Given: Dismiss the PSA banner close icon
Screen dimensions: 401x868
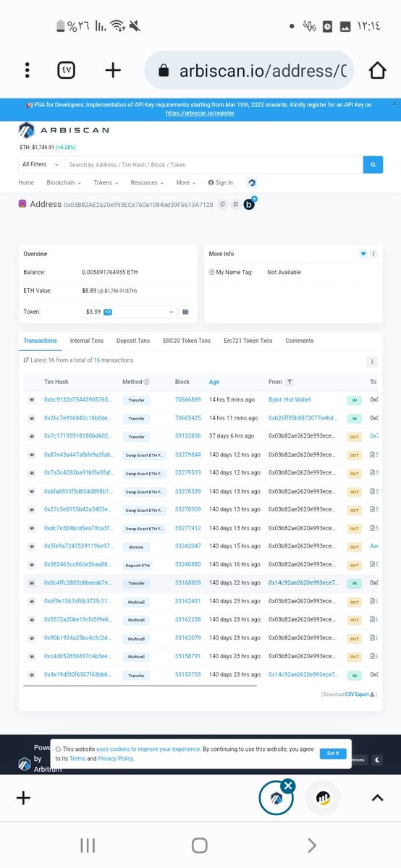Looking at the screenshot, I should tap(394, 104).
